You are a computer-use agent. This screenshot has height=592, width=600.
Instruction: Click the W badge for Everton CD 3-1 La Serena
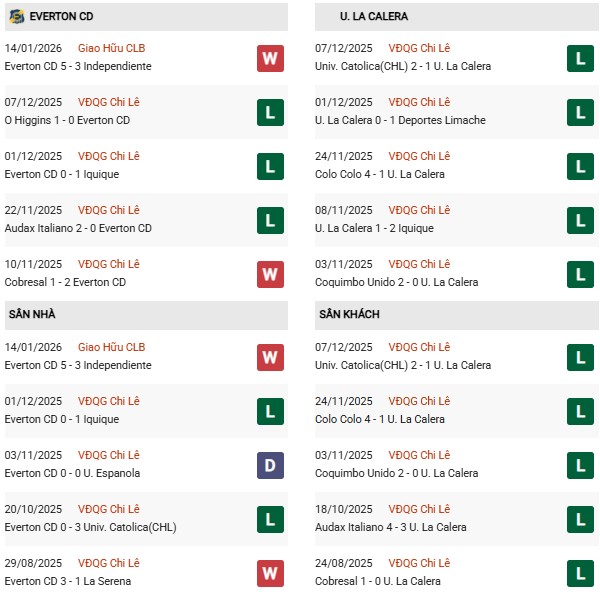pos(270,573)
